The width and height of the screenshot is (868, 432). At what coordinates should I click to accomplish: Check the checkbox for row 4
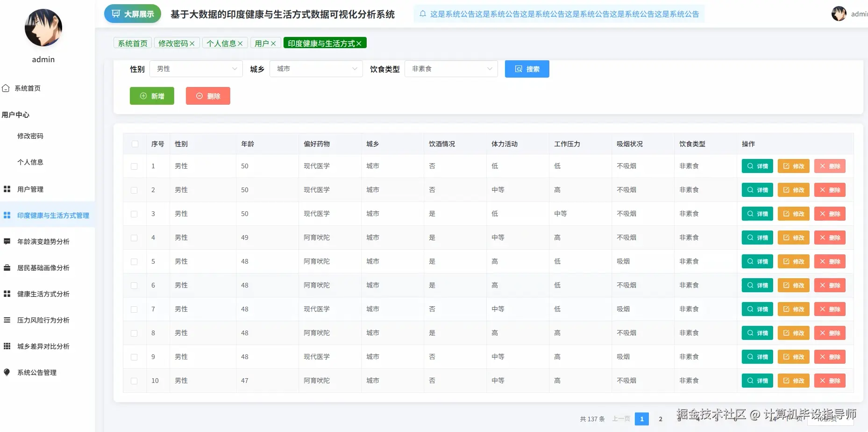134,238
